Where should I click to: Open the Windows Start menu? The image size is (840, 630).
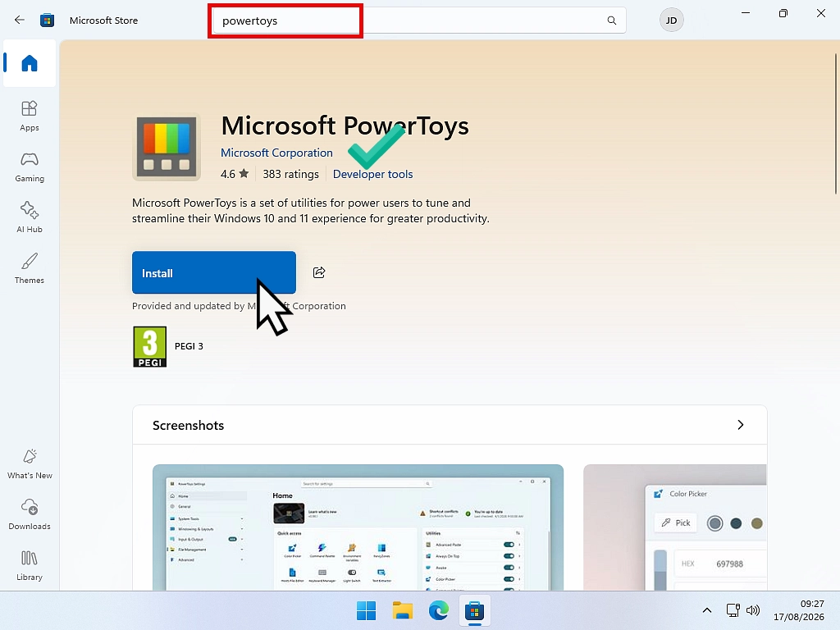(367, 610)
